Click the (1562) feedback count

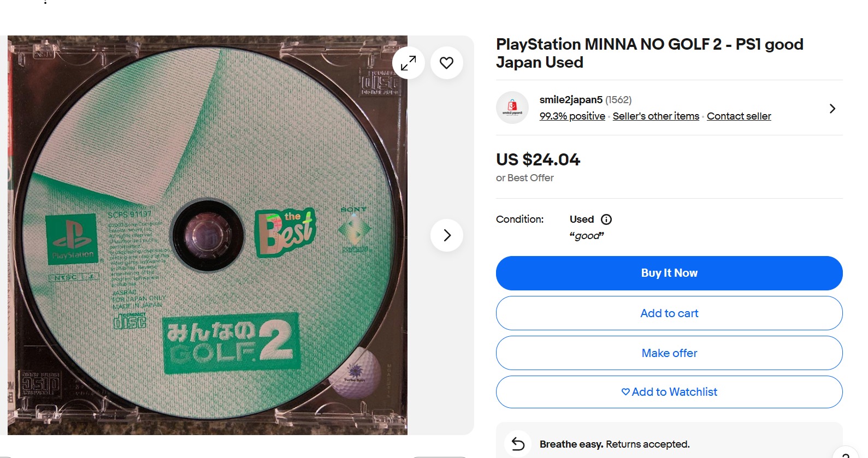tap(618, 100)
